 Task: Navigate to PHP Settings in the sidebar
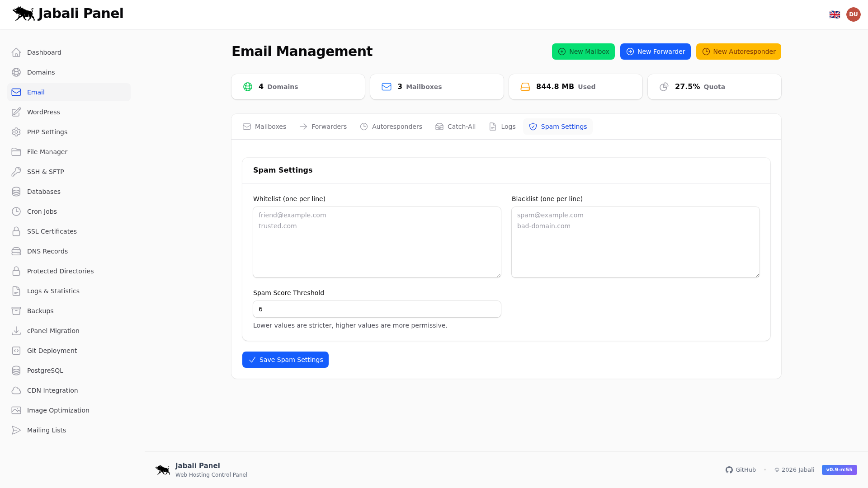click(47, 131)
